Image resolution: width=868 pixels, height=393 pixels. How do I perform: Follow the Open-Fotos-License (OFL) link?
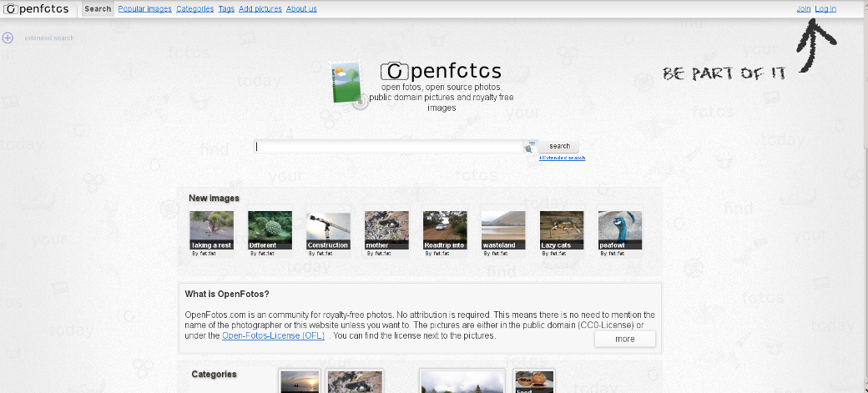273,335
